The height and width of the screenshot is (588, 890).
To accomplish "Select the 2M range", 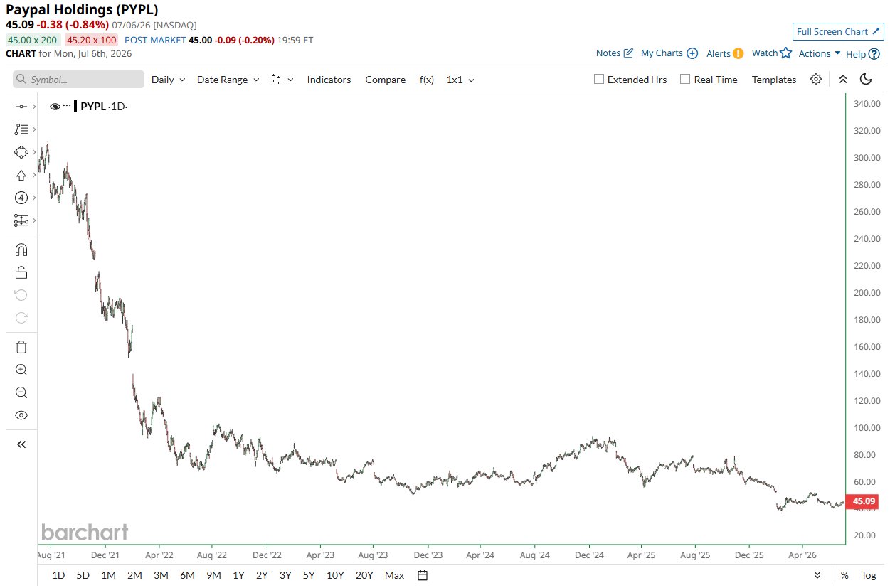I will click(134, 575).
